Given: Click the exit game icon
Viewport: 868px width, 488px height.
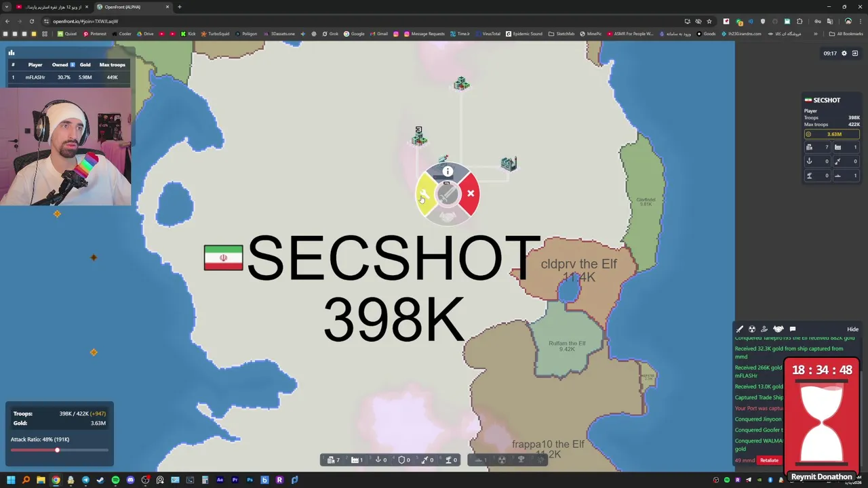Looking at the screenshot, I should pyautogui.click(x=855, y=53).
